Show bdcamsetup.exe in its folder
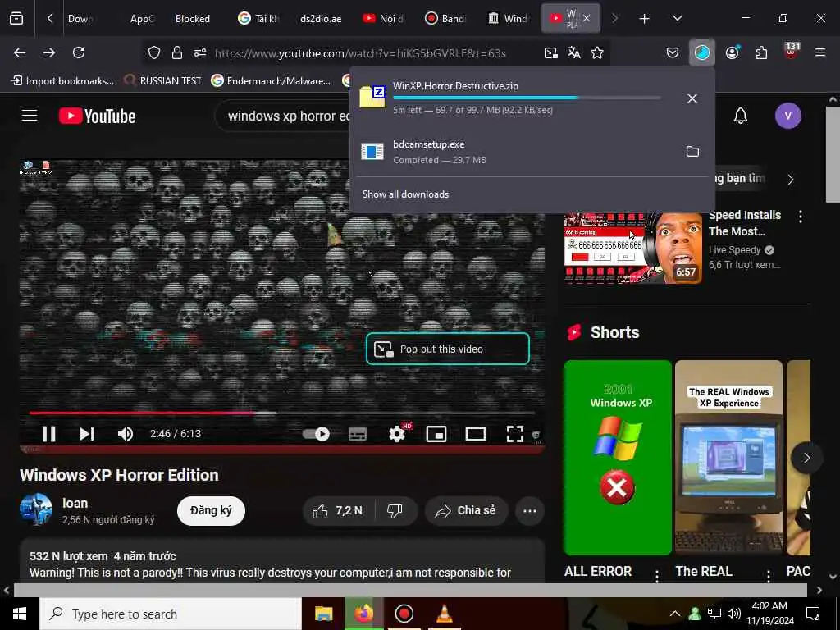This screenshot has width=840, height=630. point(692,152)
